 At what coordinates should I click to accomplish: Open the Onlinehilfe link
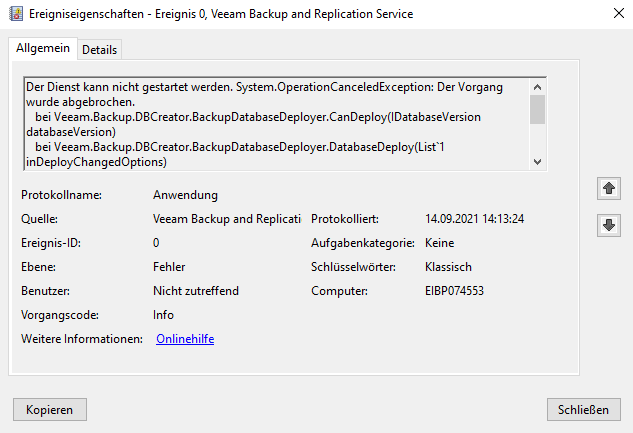coord(185,339)
